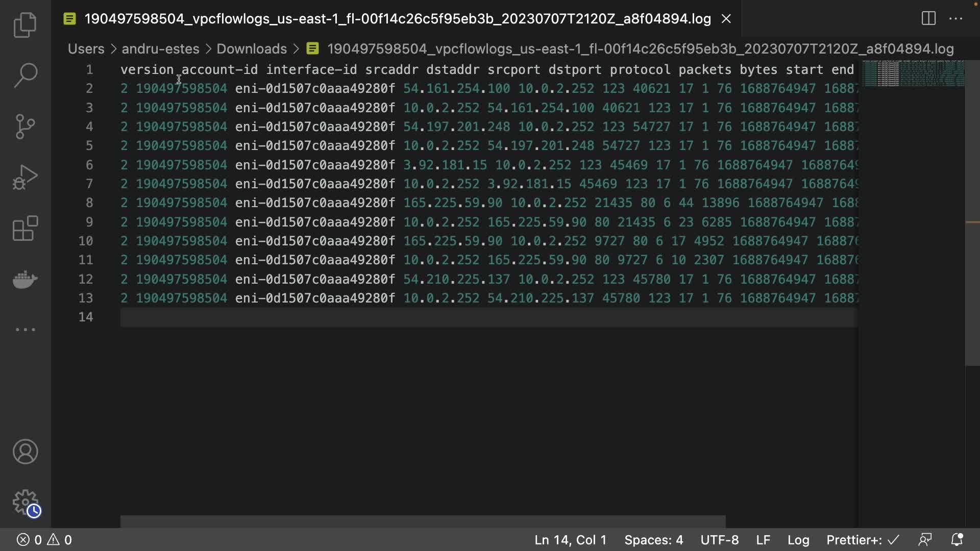This screenshot has height=551, width=980.
Task: Click the Downloads breadcrumb folder
Action: click(x=251, y=49)
